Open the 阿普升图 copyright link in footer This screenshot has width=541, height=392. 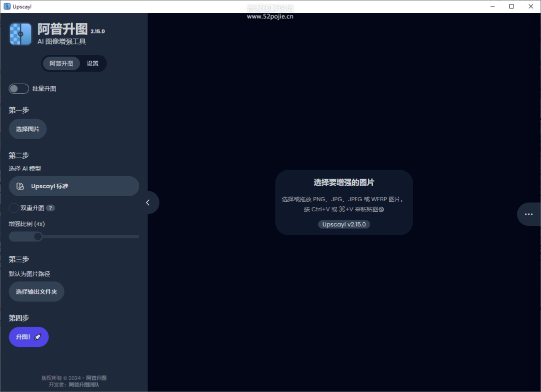coord(96,378)
